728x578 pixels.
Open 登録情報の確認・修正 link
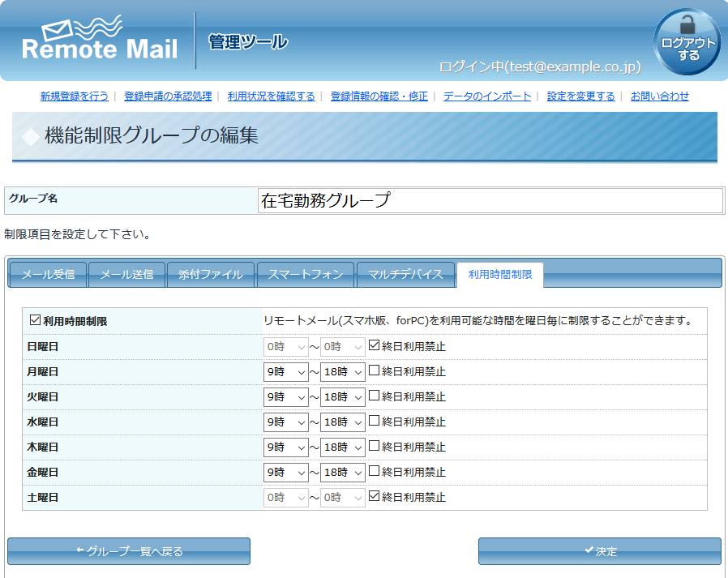(379, 96)
